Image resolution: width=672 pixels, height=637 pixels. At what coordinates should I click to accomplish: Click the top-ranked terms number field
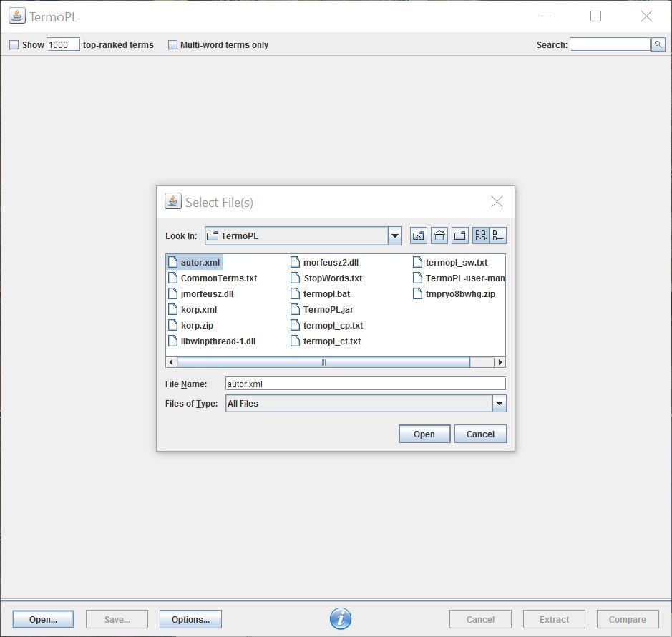point(63,44)
